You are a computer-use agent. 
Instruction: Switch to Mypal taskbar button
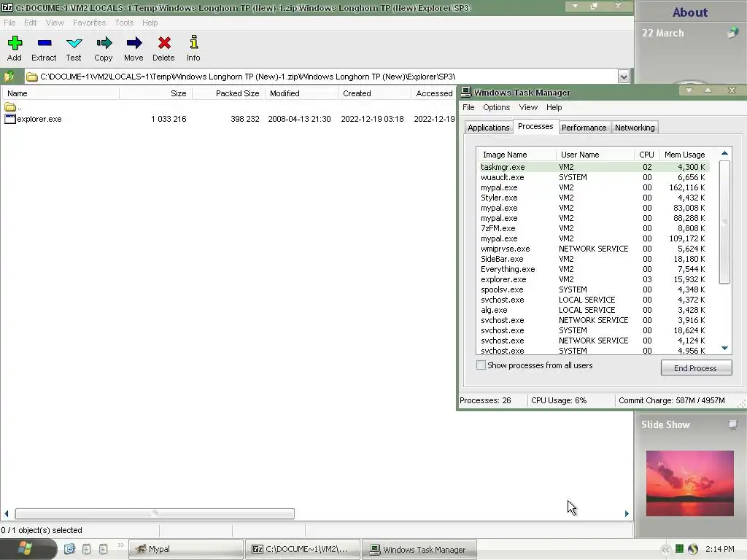186,549
